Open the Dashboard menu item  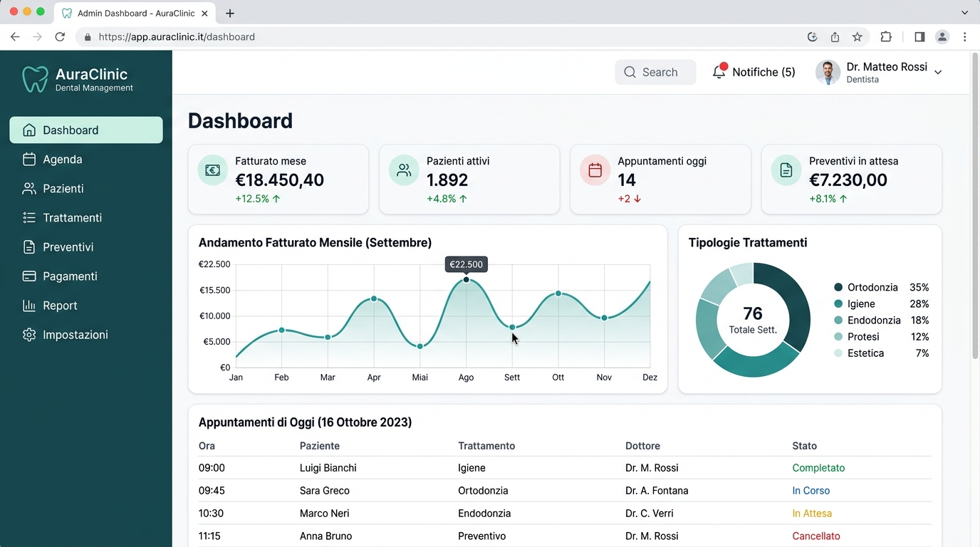(86, 130)
